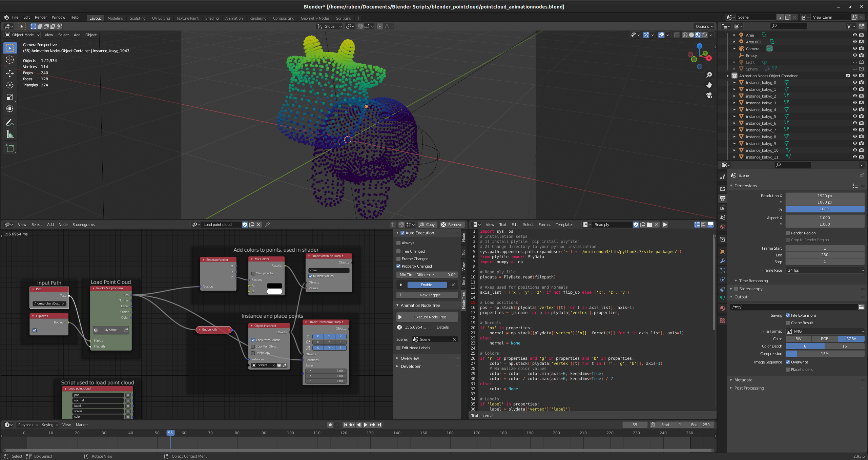This screenshot has width=868, height=460.
Task: Select the Move tool
Action: [x=10, y=73]
